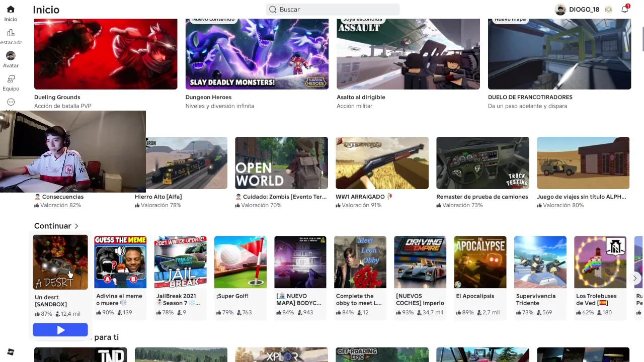Select the JailBreak 2021 game tile

180,262
